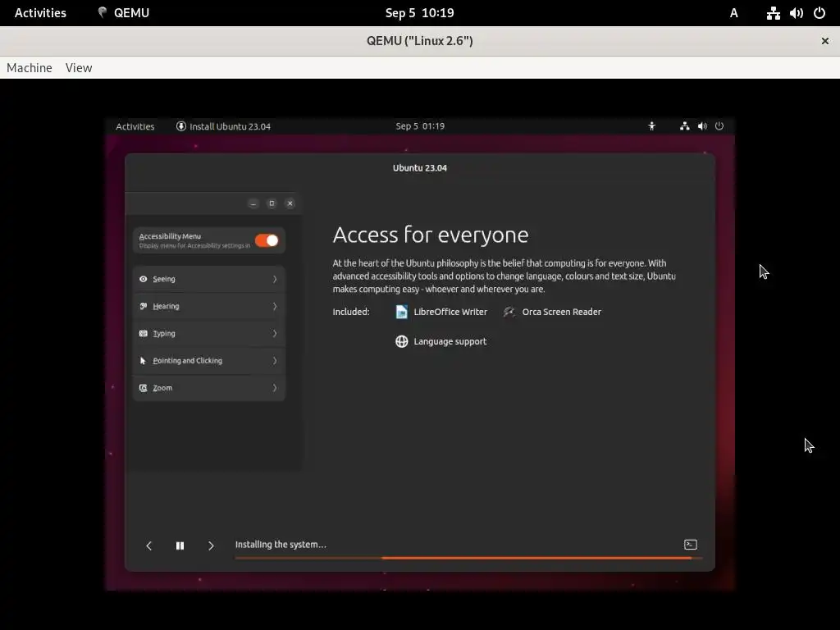The image size is (840, 630).
Task: Open host Activities overview
Action: 40,13
